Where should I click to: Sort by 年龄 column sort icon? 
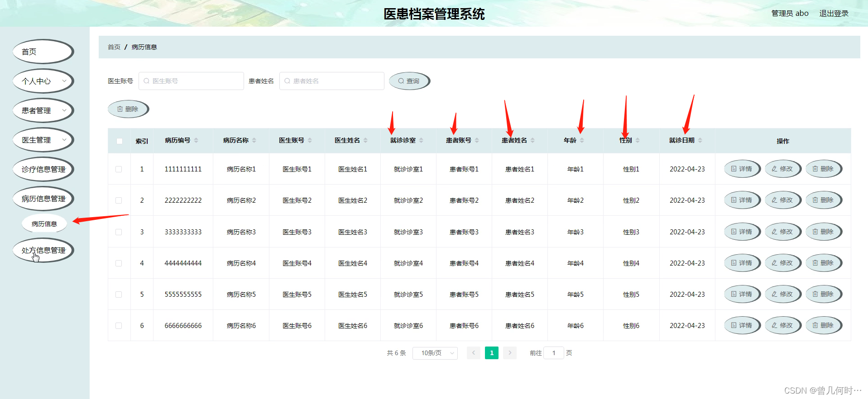point(582,141)
